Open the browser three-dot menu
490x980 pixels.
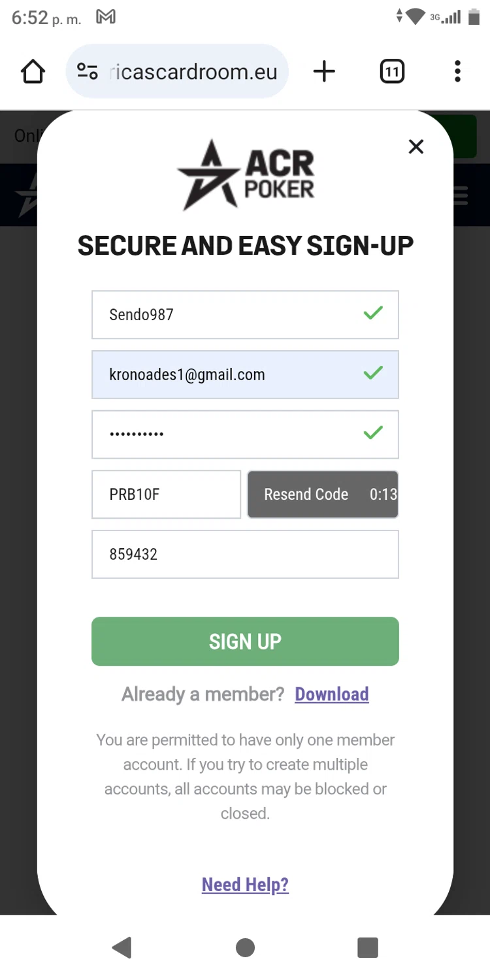point(457,71)
